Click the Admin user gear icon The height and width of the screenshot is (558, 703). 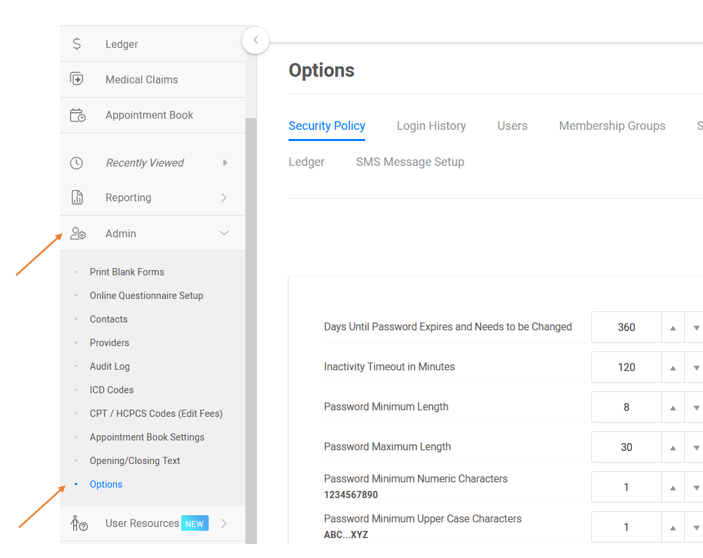pyautogui.click(x=78, y=233)
